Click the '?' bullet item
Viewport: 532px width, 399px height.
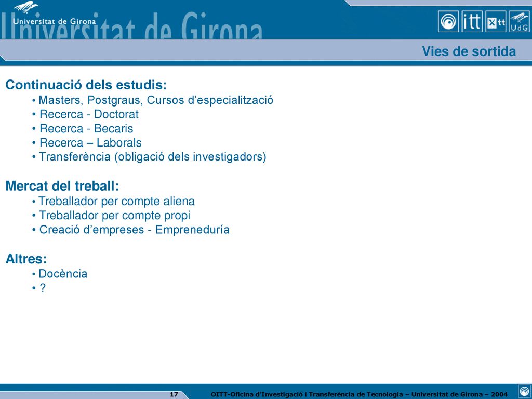coord(38,288)
